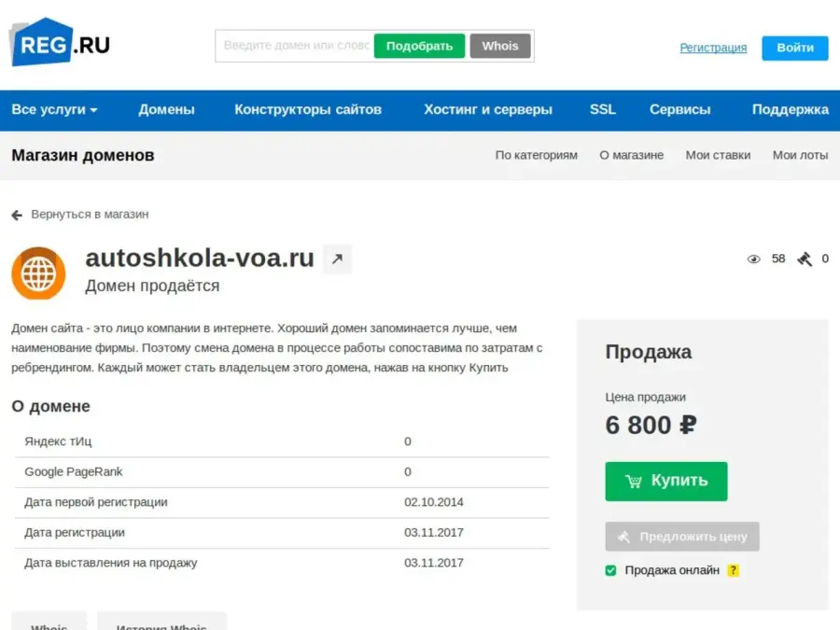This screenshot has width=840, height=630.
Task: Toggle the Продажа онлайн checkbox
Action: (x=610, y=570)
